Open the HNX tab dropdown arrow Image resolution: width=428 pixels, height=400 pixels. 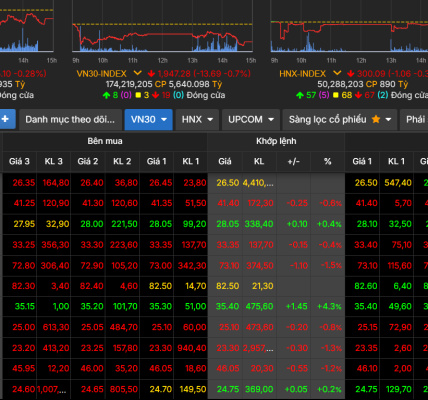pyautogui.click(x=210, y=120)
